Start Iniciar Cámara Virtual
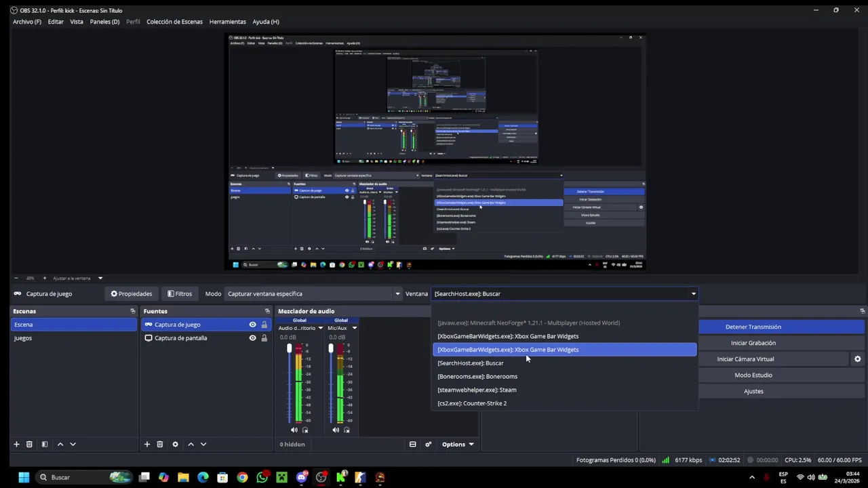Image resolution: width=868 pixels, height=488 pixels. pos(745,359)
